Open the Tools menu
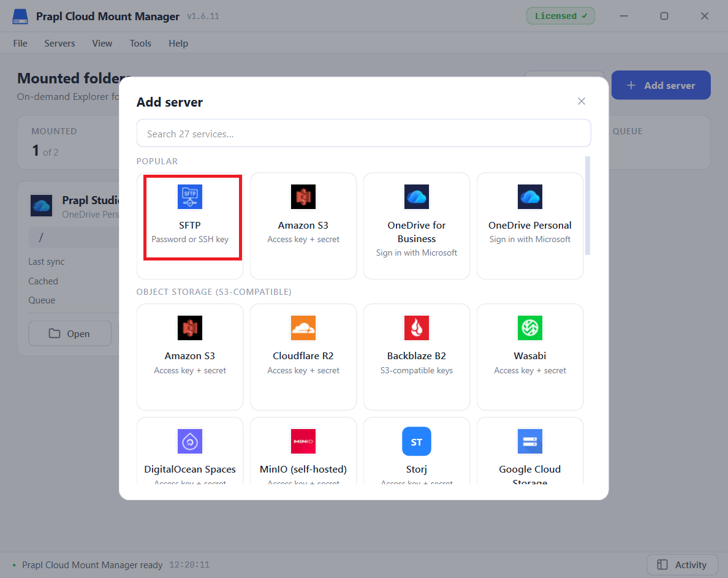The width and height of the screenshot is (728, 578). (x=140, y=43)
